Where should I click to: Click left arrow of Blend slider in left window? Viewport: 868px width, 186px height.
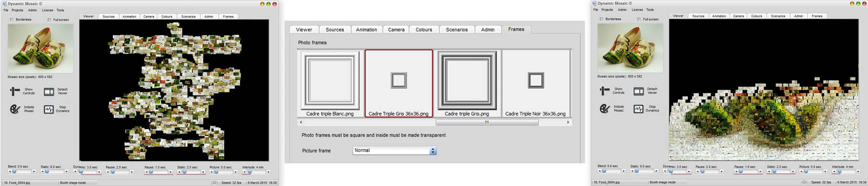click(10, 172)
